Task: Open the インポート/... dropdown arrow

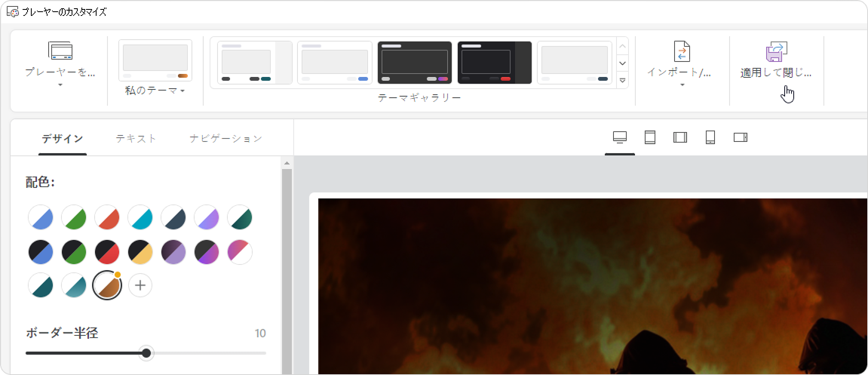Action: [682, 85]
